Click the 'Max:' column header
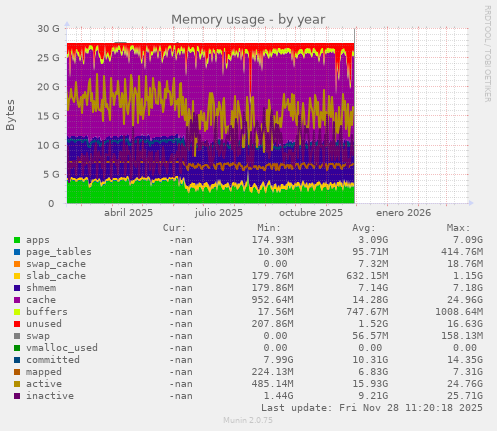The width and height of the screenshot is (497, 431). click(x=458, y=228)
